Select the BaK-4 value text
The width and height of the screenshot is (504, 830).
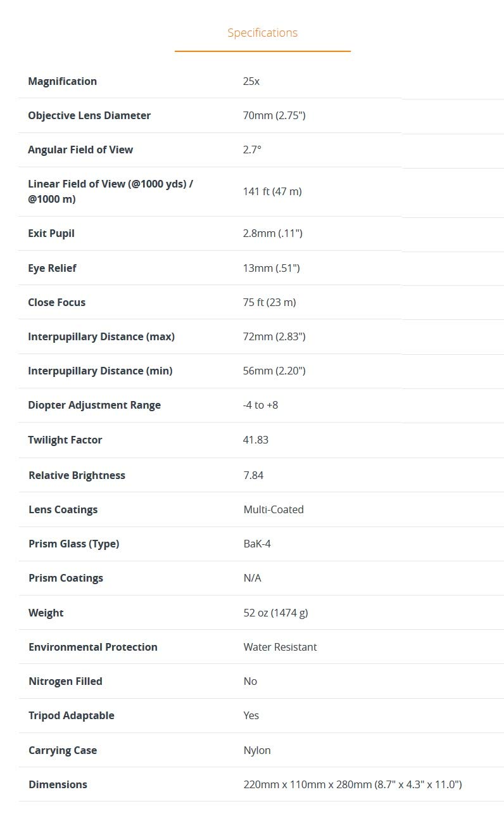tap(257, 544)
